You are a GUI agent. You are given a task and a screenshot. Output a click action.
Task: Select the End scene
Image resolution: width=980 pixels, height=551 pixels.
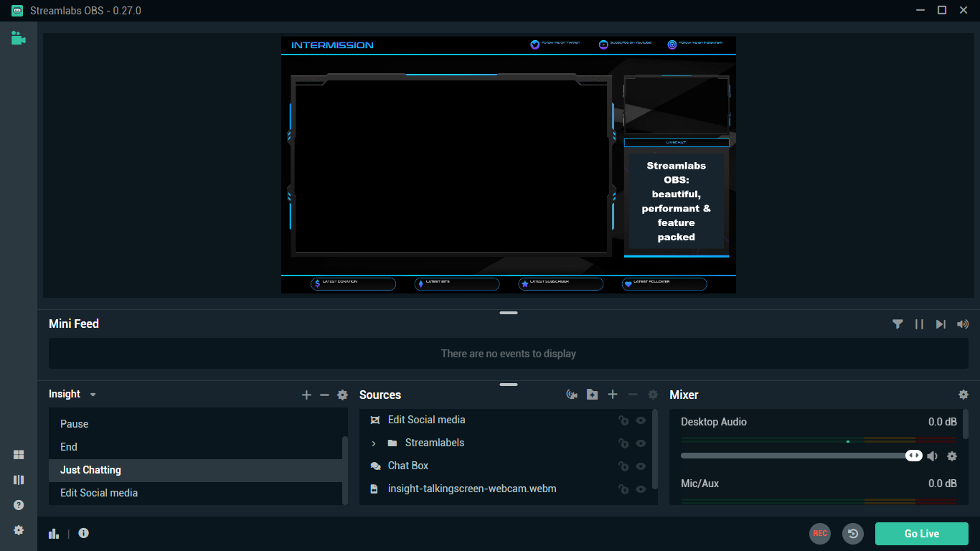195,447
